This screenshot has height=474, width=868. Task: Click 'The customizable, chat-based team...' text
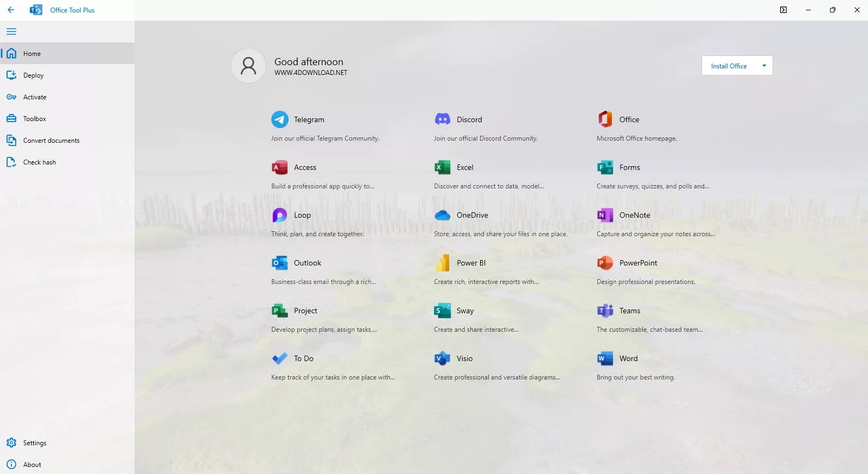649,330
